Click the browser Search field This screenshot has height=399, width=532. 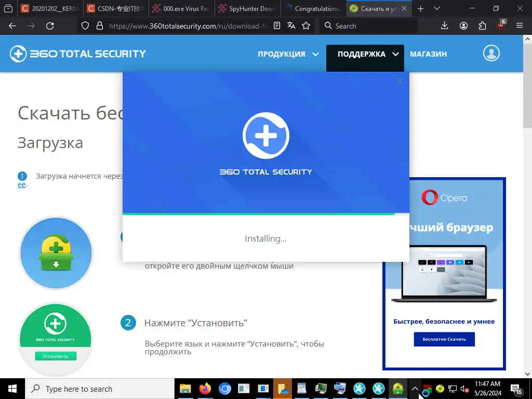368,26
